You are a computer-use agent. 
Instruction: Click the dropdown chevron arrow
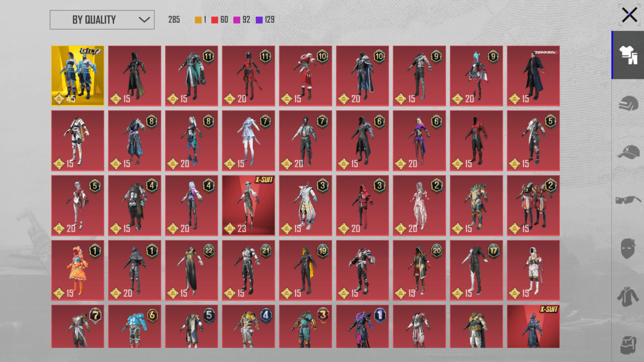144,20
